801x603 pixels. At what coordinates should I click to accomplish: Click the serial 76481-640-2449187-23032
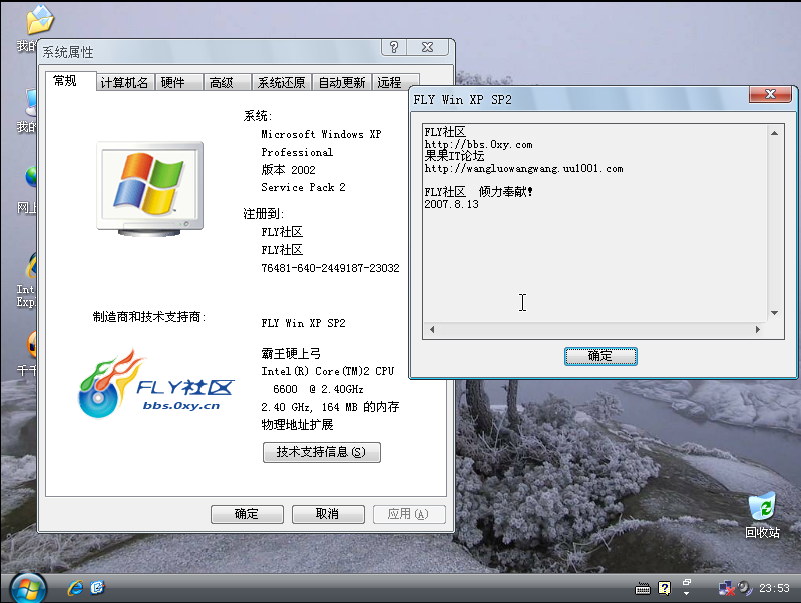click(330, 268)
